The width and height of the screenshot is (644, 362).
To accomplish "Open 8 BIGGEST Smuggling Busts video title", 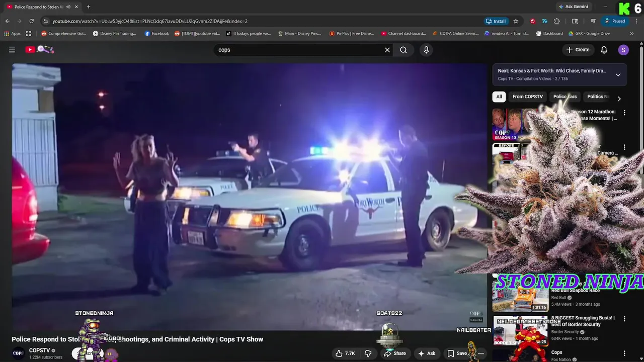I will (x=583, y=321).
